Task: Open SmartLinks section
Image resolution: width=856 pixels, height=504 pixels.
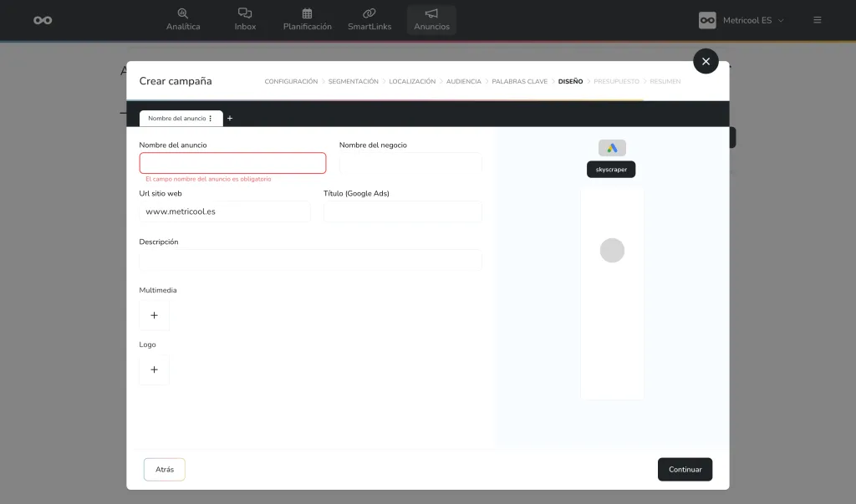Action: pyautogui.click(x=369, y=19)
